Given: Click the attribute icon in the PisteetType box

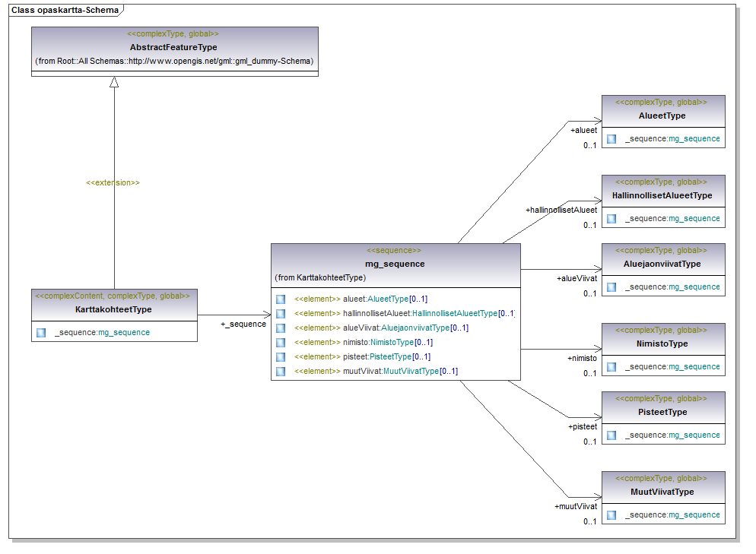Looking at the screenshot, I should (611, 435).
